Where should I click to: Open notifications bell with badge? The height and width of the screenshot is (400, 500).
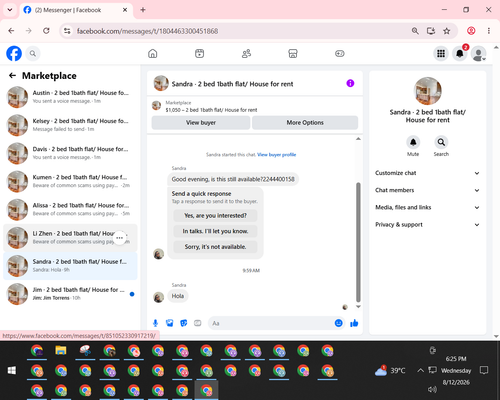click(x=460, y=53)
